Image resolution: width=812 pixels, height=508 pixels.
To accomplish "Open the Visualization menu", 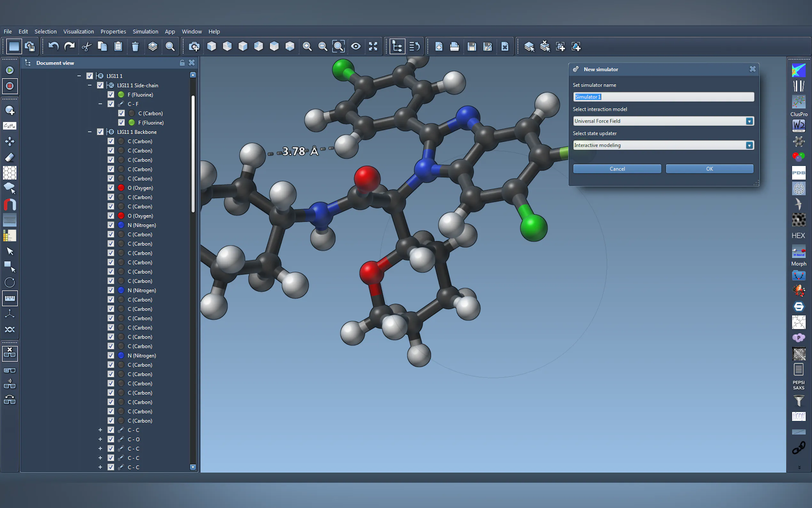I will coord(79,32).
